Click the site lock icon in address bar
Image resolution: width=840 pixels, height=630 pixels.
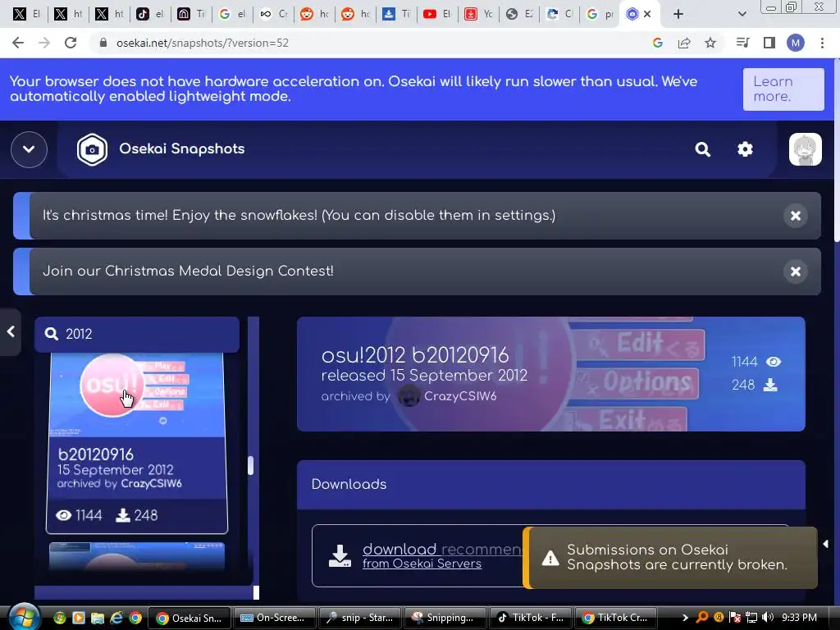click(103, 43)
